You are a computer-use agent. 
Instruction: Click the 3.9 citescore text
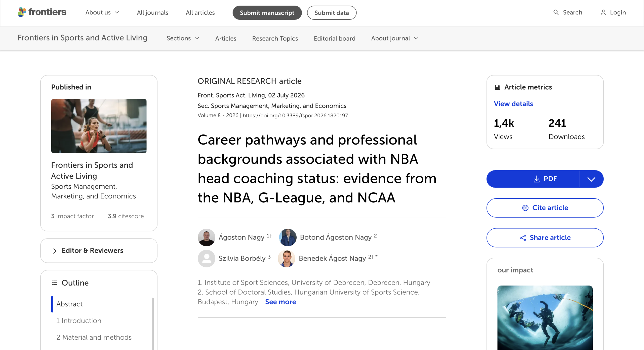126,216
